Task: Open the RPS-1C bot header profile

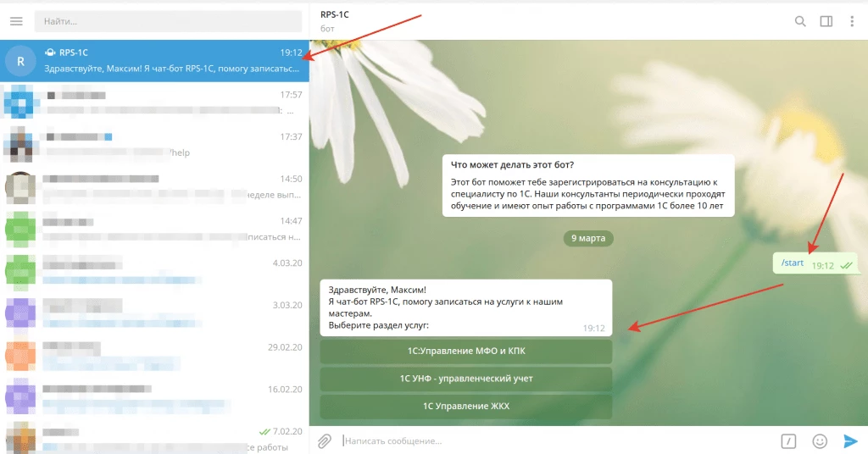Action: click(x=335, y=20)
